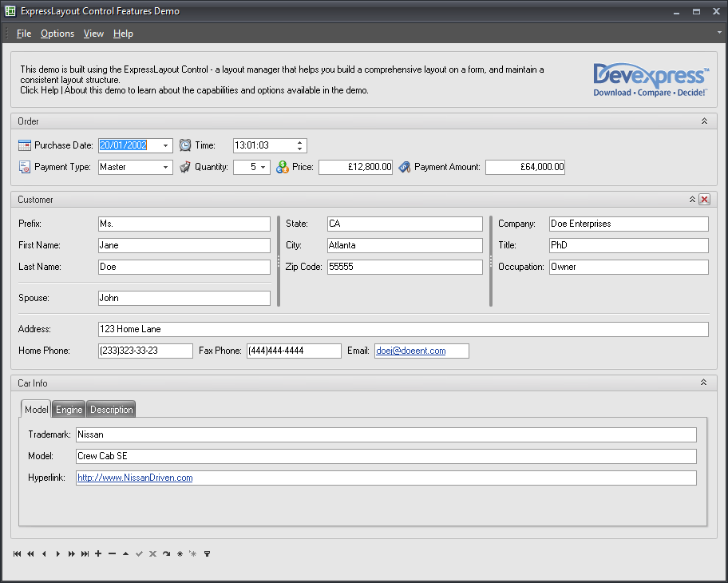
Task: Post changes with the checkmark icon
Action: click(x=139, y=553)
